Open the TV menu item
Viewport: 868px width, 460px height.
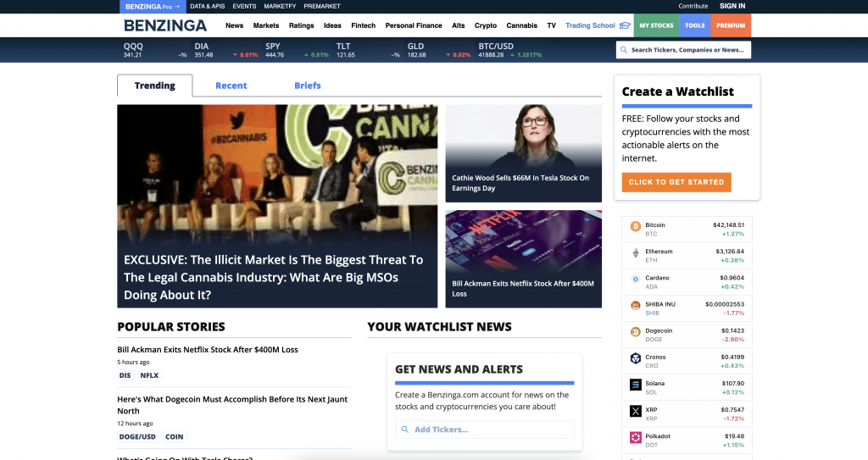(x=551, y=25)
